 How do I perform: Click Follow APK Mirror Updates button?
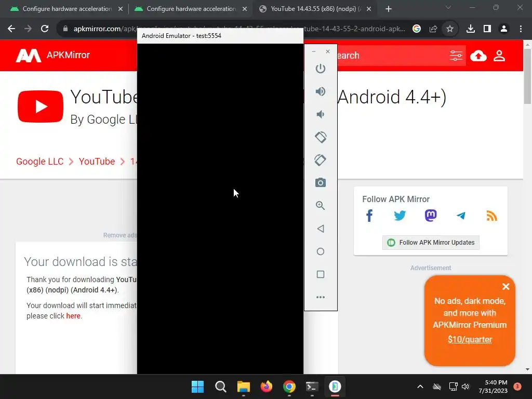coord(431,243)
